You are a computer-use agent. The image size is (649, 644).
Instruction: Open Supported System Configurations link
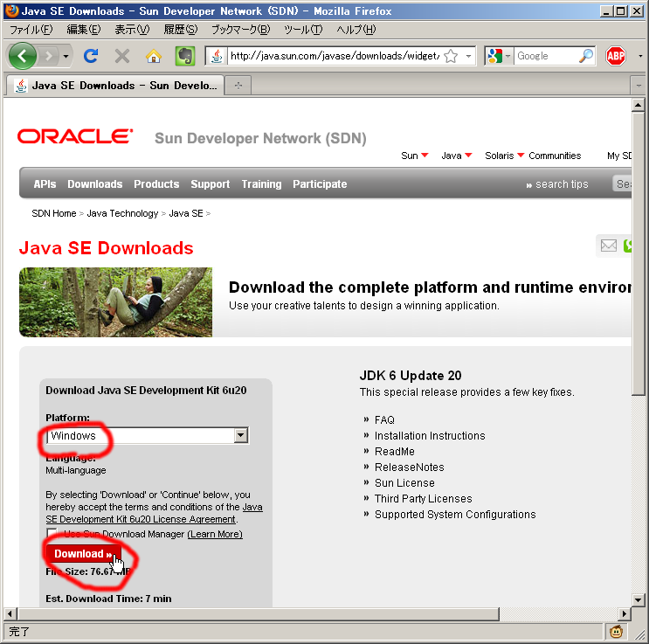tap(455, 515)
